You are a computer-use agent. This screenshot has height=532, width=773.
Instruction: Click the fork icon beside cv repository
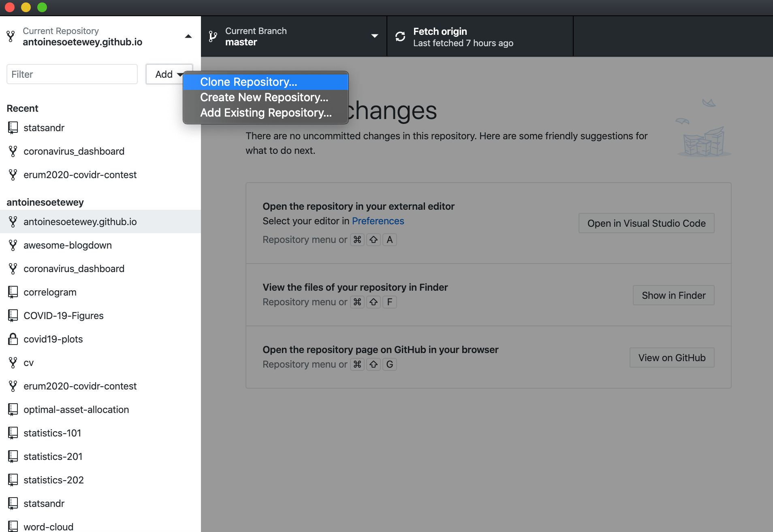tap(13, 362)
